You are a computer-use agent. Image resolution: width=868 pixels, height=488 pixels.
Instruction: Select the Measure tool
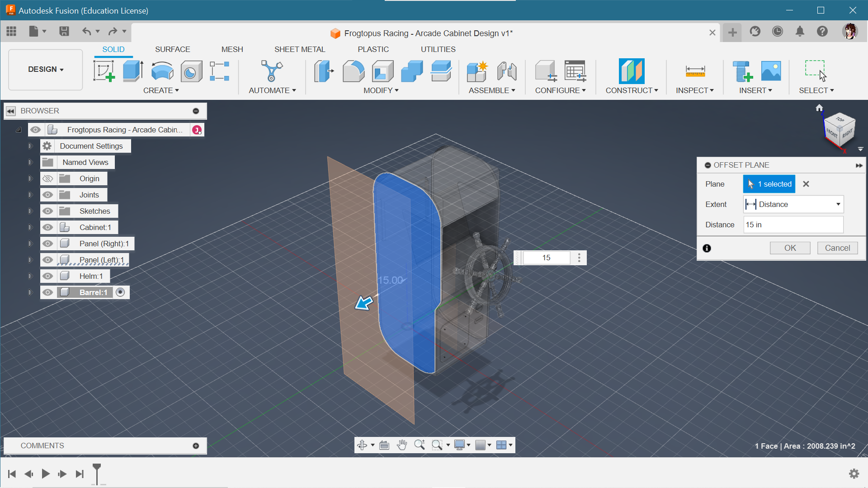[695, 71]
